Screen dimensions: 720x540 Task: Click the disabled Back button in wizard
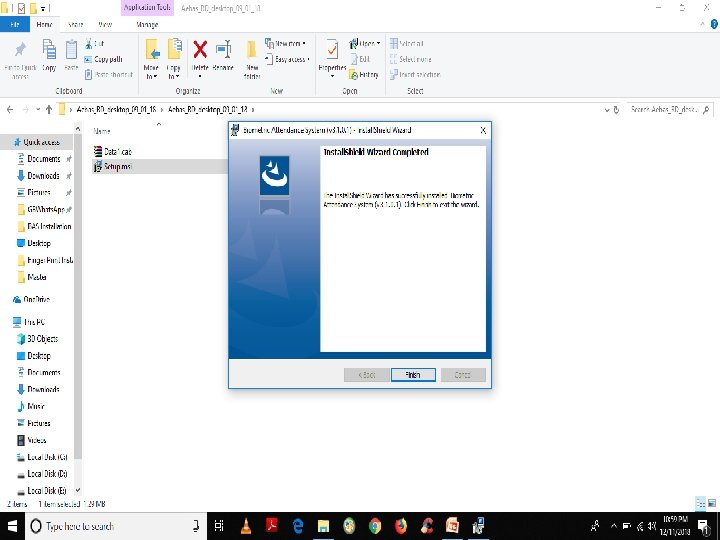(366, 375)
